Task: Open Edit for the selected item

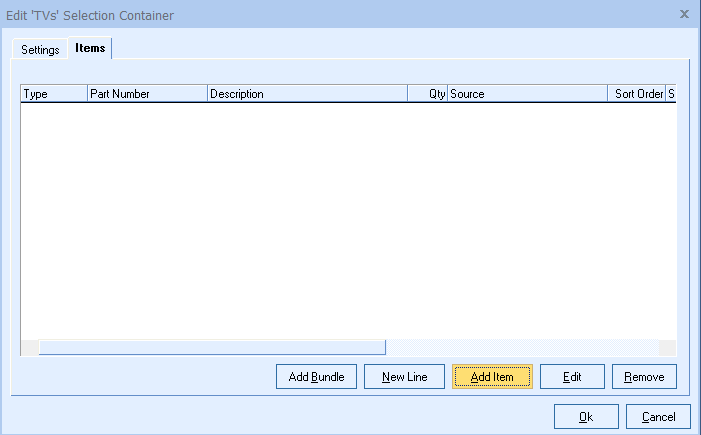Action: pos(572,377)
